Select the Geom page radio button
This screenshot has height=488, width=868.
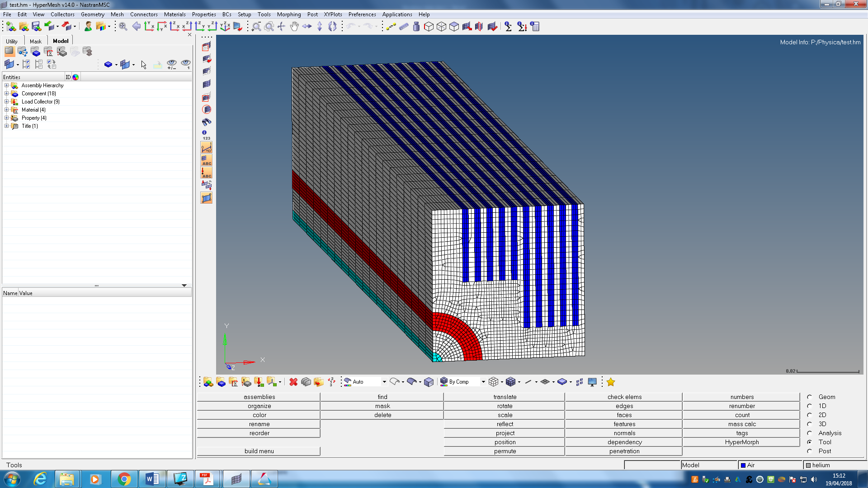tap(810, 397)
